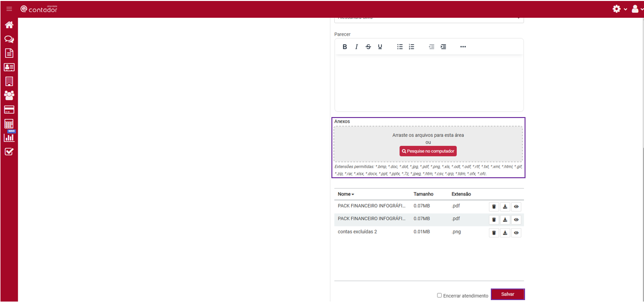Expand the user profile dropdown
The height and width of the screenshot is (302, 644).
(637, 9)
